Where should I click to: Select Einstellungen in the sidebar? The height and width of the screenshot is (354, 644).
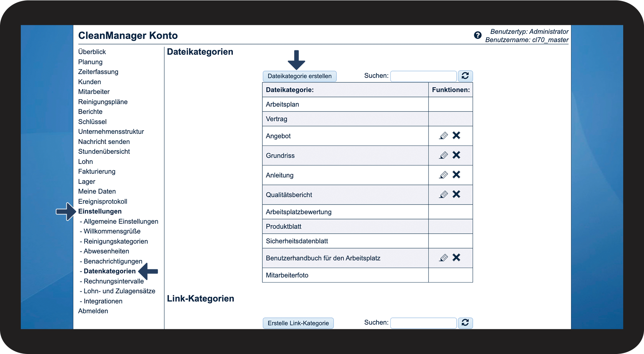click(100, 211)
